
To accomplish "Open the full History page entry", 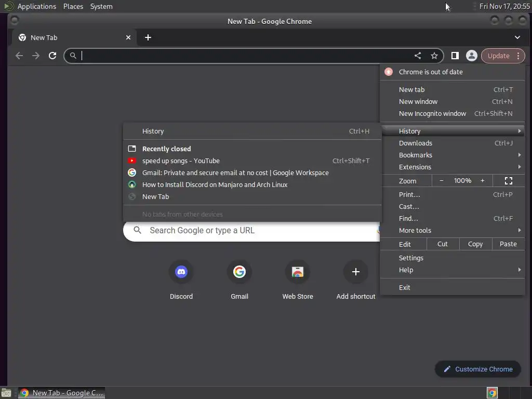I will (x=252, y=131).
